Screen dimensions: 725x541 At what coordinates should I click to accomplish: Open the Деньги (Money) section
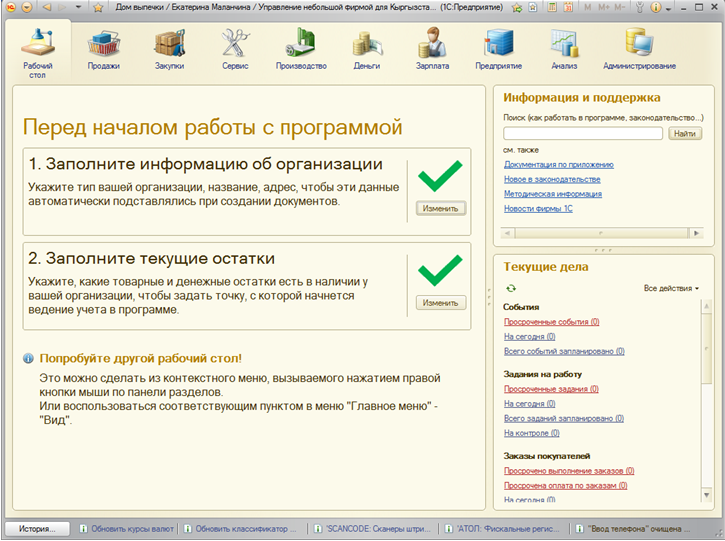click(x=366, y=49)
